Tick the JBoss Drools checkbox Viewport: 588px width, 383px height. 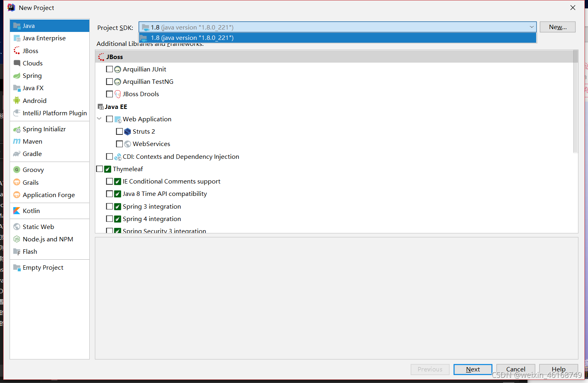tap(110, 94)
